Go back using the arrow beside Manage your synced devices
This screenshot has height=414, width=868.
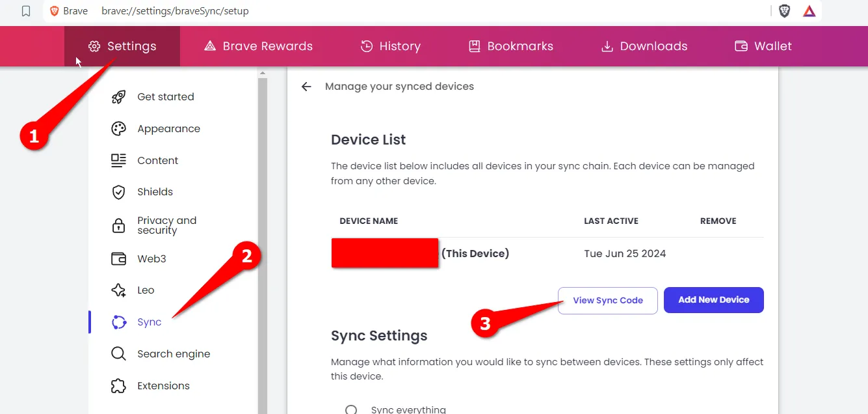tap(307, 87)
